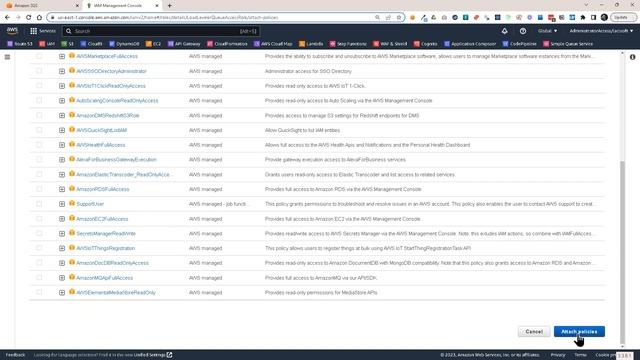
Task: Check the AmazonEC2FullAccess policy
Action: pos(39,219)
